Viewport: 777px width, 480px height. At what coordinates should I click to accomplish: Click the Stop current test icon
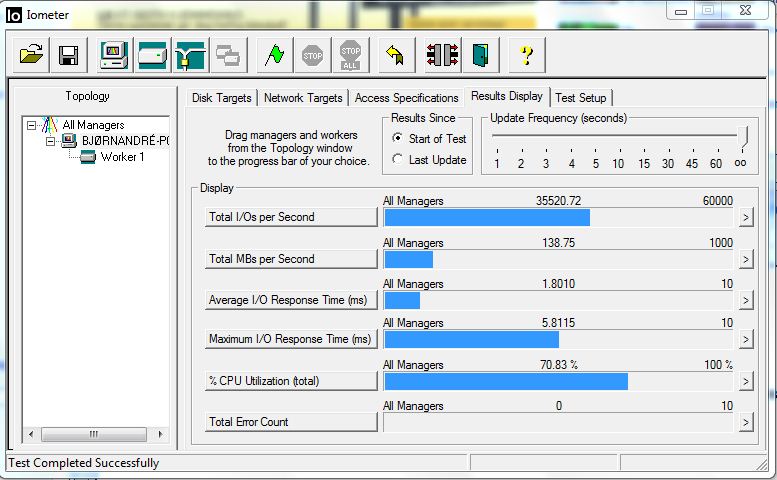click(x=313, y=54)
